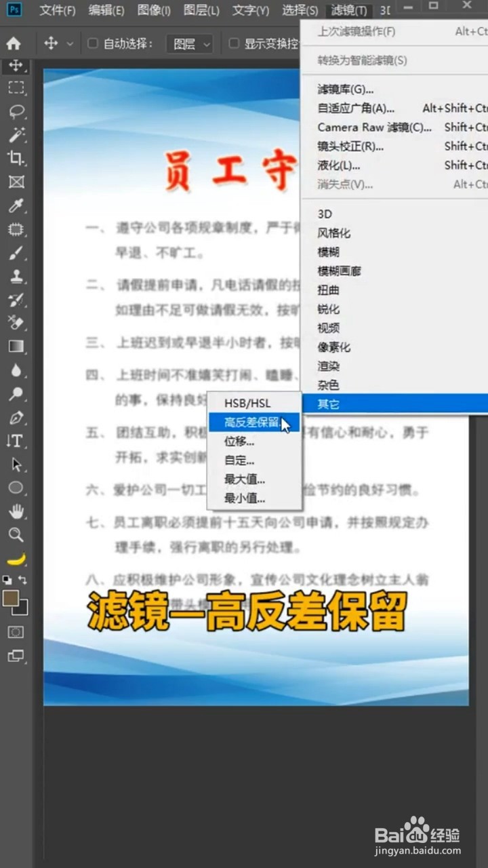The height and width of the screenshot is (868, 488).
Task: Select the Spot Healing Brush tool
Action: (16, 229)
